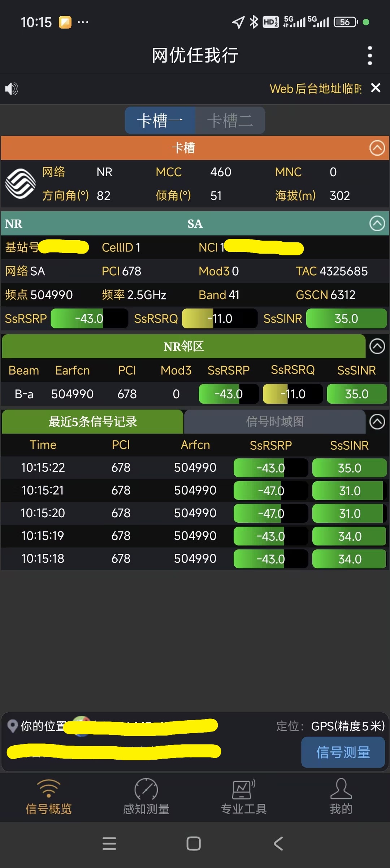Tap the China Mobile carrier logo
The height and width of the screenshot is (868, 390).
21,184
